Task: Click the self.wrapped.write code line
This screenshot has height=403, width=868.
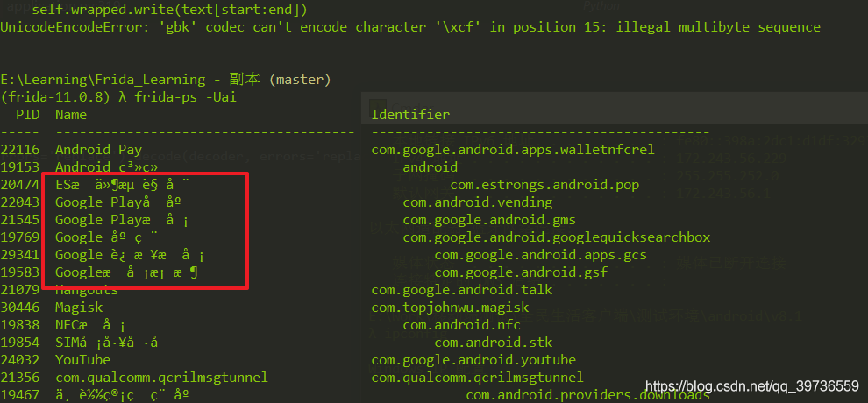Action: point(170,10)
